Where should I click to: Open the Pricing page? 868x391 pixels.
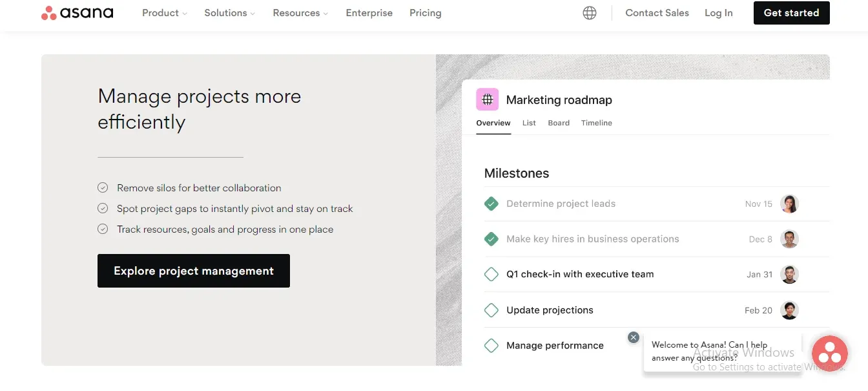[x=426, y=13]
